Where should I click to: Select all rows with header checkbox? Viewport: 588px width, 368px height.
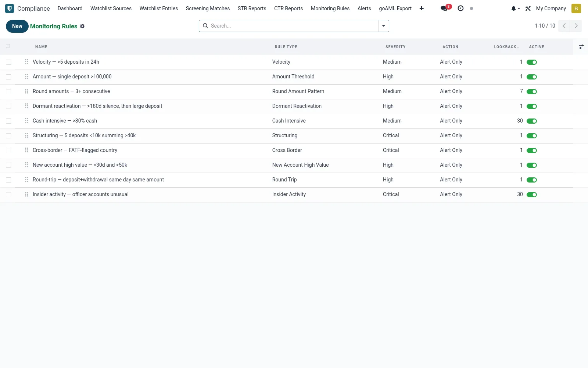[8, 46]
